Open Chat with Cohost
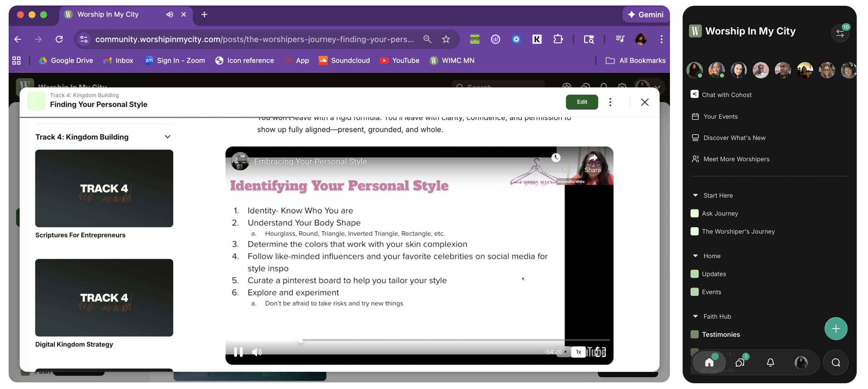868x389 pixels. click(726, 95)
